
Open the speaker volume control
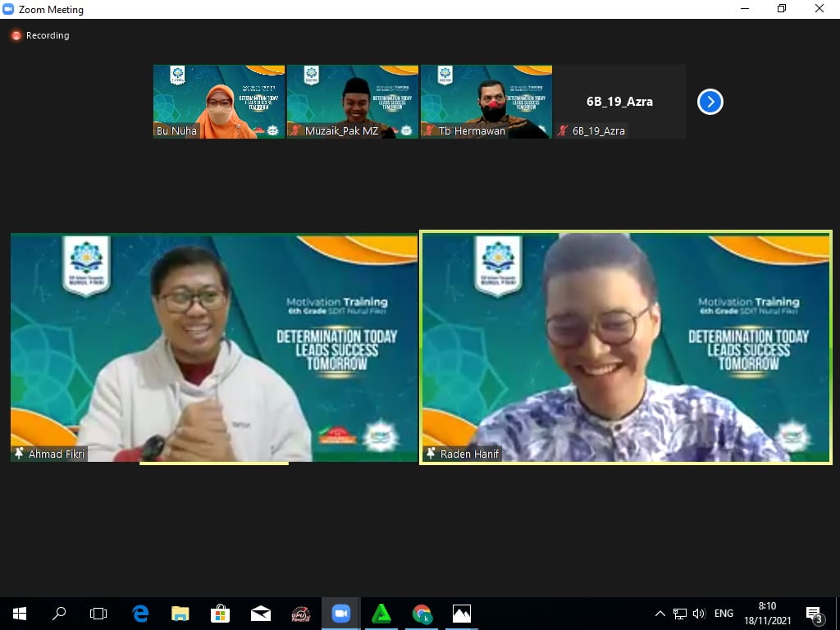point(699,614)
